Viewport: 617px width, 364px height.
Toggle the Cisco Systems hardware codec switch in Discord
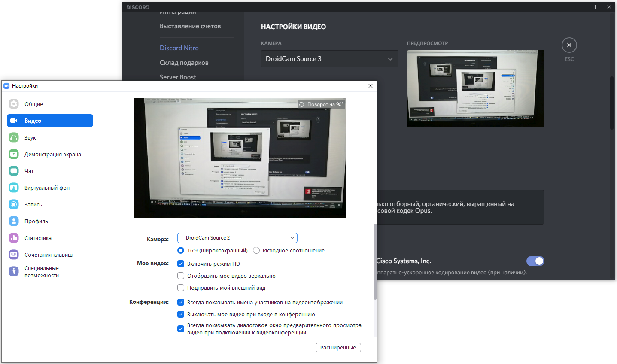[535, 261]
